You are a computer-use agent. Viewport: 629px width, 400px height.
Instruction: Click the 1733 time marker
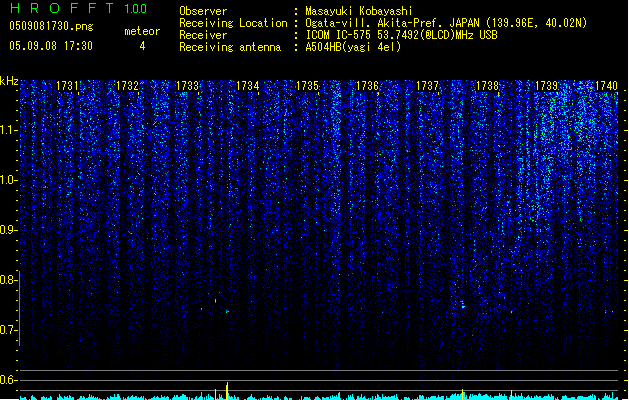[187, 86]
